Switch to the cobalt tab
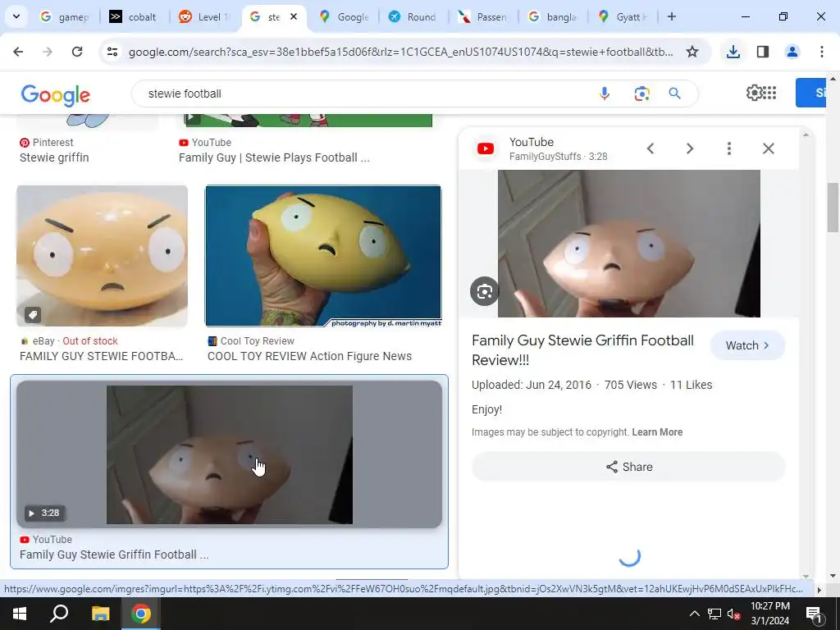 [132, 16]
